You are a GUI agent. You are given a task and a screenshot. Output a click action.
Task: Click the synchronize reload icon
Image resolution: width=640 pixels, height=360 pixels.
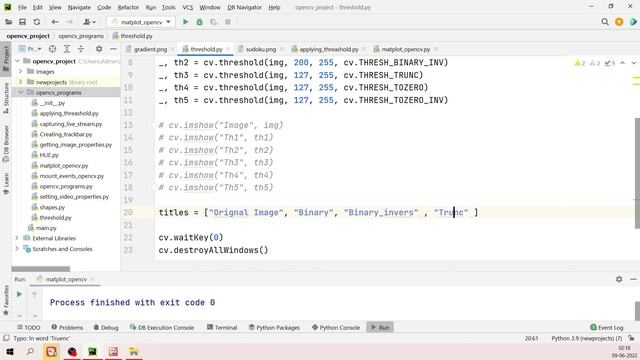click(x=37, y=22)
